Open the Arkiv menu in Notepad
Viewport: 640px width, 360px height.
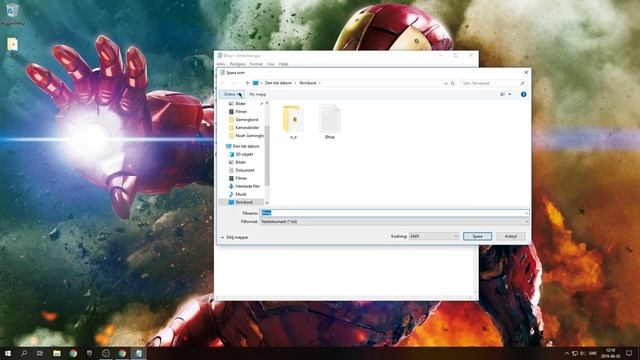click(x=221, y=64)
